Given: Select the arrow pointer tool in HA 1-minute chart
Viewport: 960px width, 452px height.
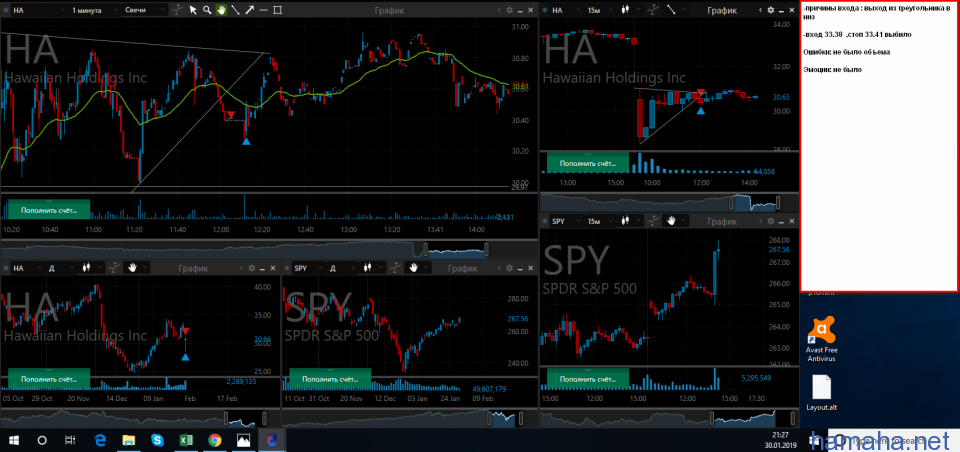Looking at the screenshot, I should coord(193,10).
